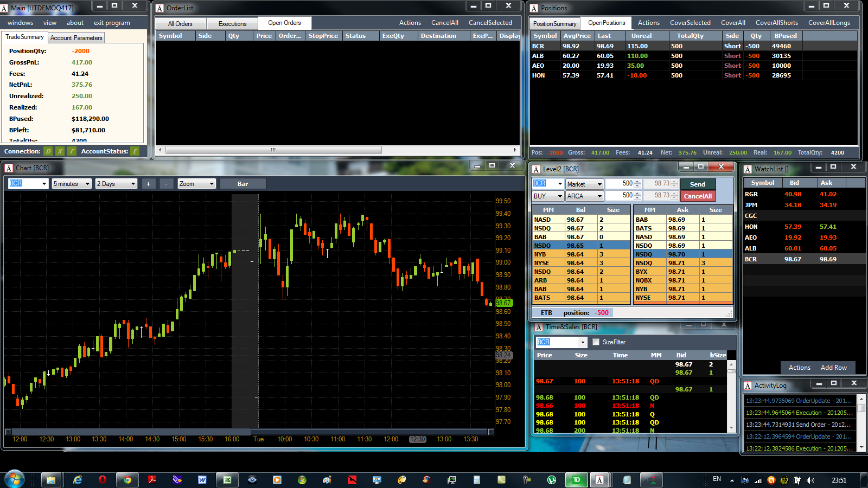Click the volume speaker tray icon
868x488 pixels.
810,480
